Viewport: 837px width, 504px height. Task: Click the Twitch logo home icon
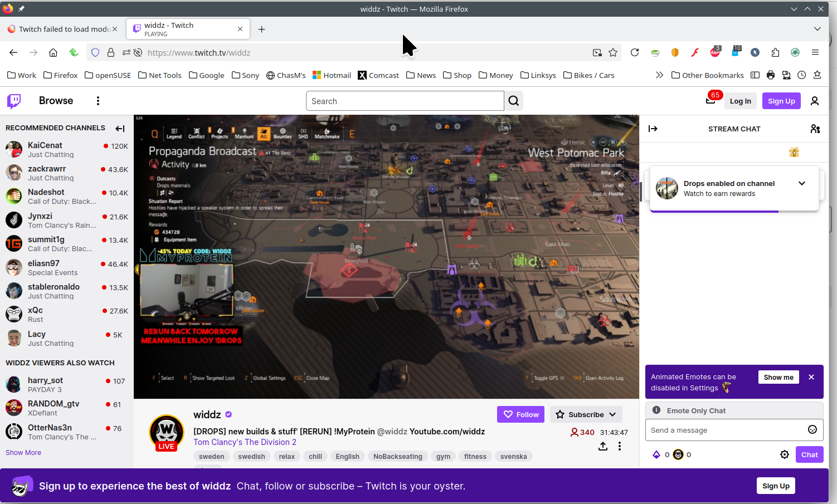(14, 101)
